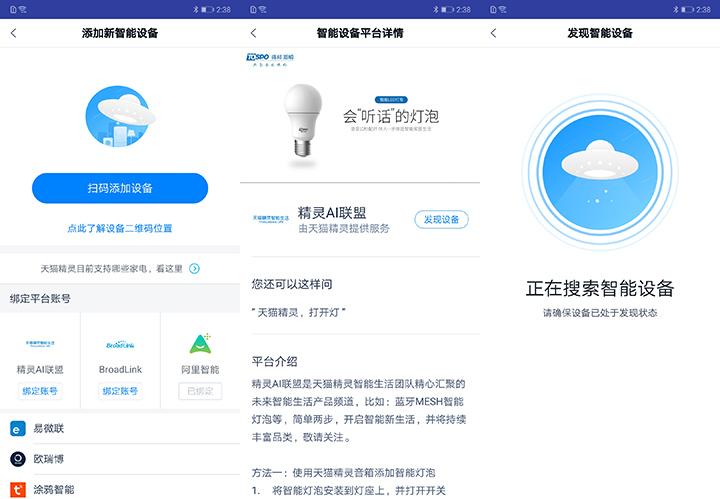Click the 欧瑞博 round dark icon
Viewport: 720px width, 499px height.
17,459
